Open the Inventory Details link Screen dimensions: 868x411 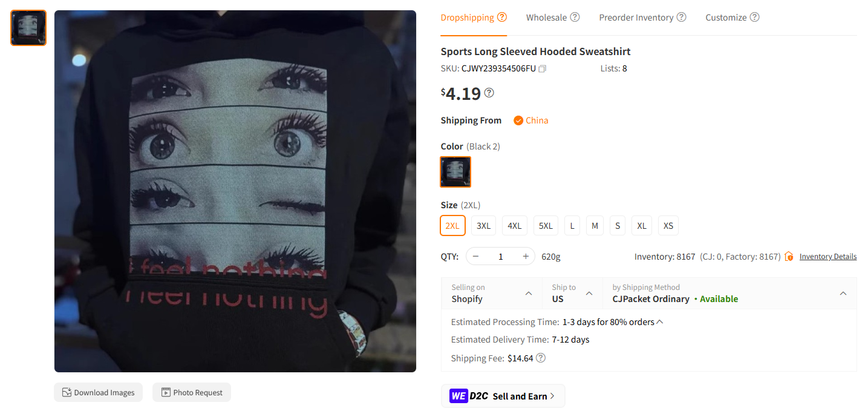[x=827, y=257]
